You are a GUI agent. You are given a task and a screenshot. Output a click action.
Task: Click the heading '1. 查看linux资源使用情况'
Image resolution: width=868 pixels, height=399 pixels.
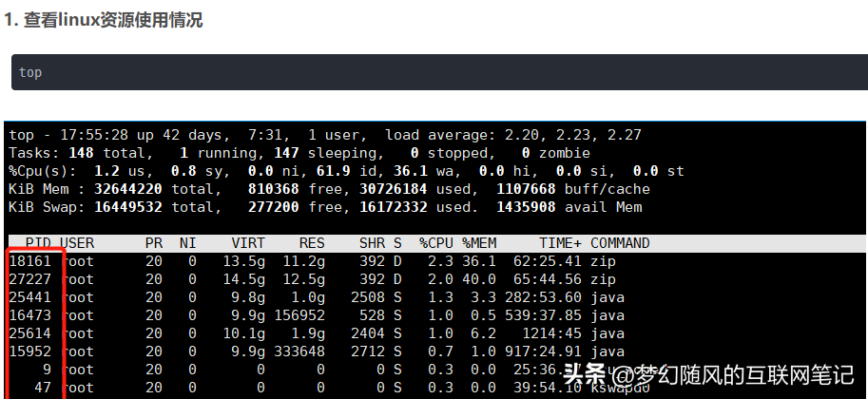104,21
